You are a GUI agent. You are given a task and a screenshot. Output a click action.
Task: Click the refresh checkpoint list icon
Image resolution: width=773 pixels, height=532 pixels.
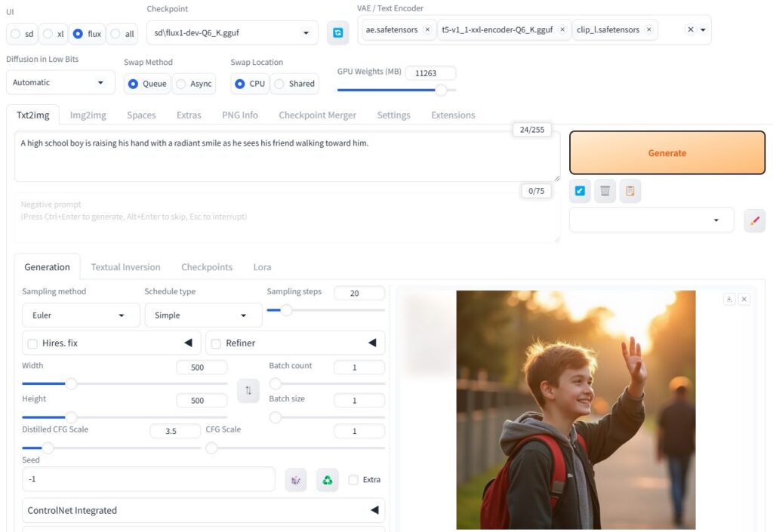pos(337,33)
